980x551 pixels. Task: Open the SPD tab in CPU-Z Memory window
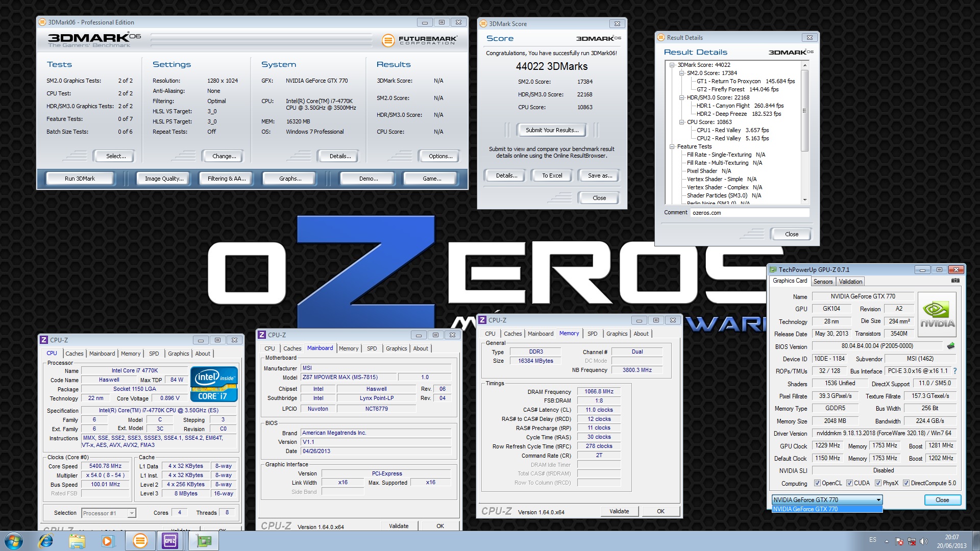[x=592, y=334]
